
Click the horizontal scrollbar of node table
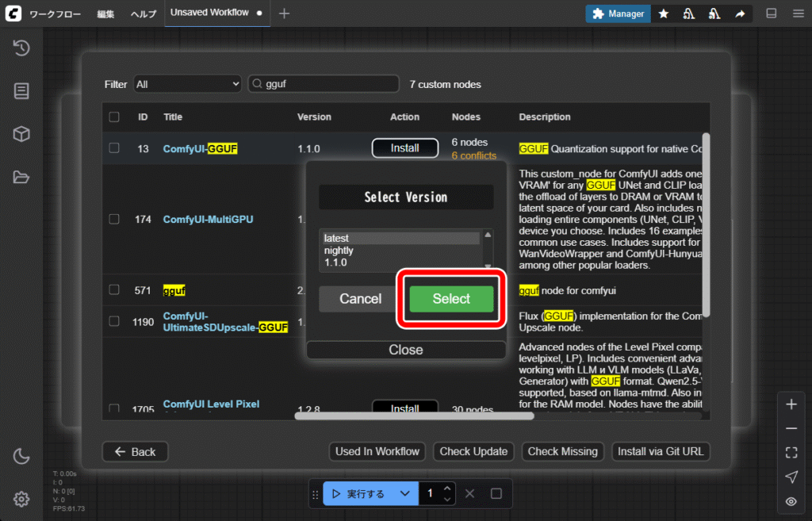[414, 416]
